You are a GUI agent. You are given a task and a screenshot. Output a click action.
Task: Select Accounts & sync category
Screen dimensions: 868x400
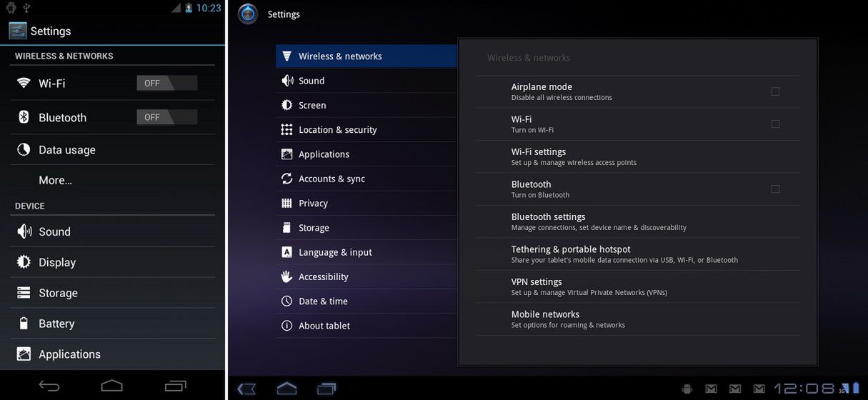(x=366, y=179)
